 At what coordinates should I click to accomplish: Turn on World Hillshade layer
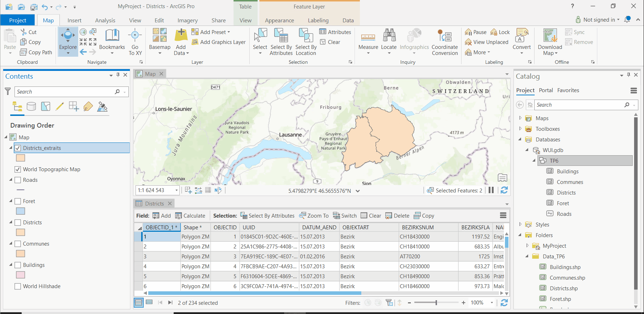pyautogui.click(x=18, y=286)
